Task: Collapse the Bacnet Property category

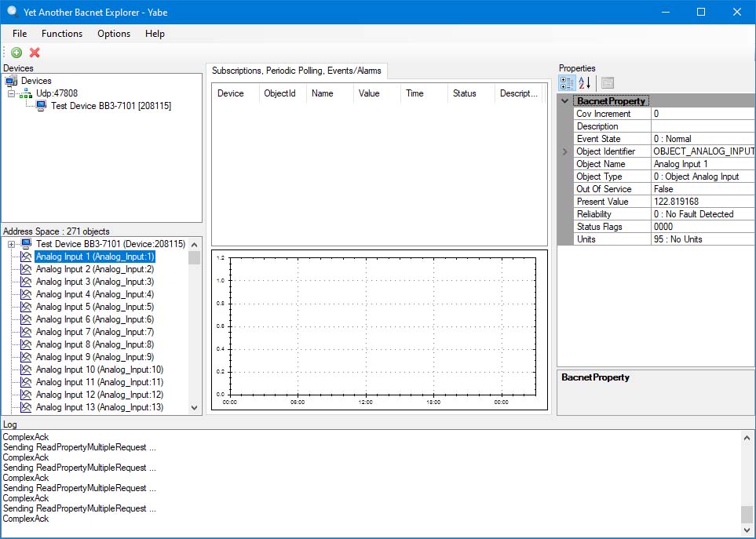Action: pyautogui.click(x=564, y=100)
